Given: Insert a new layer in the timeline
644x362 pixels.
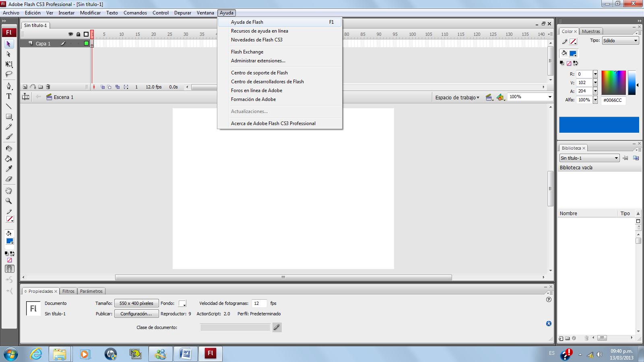Looking at the screenshot, I should coord(25,86).
